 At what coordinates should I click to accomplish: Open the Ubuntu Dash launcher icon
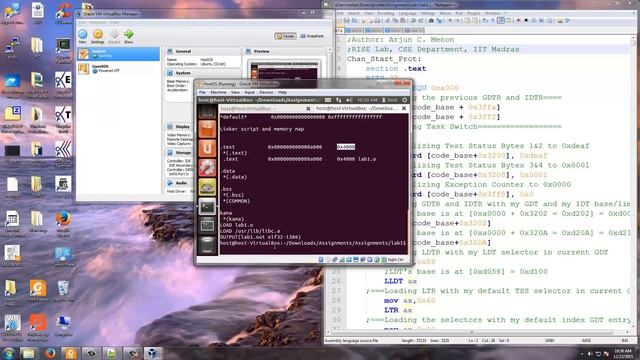pyautogui.click(x=207, y=111)
